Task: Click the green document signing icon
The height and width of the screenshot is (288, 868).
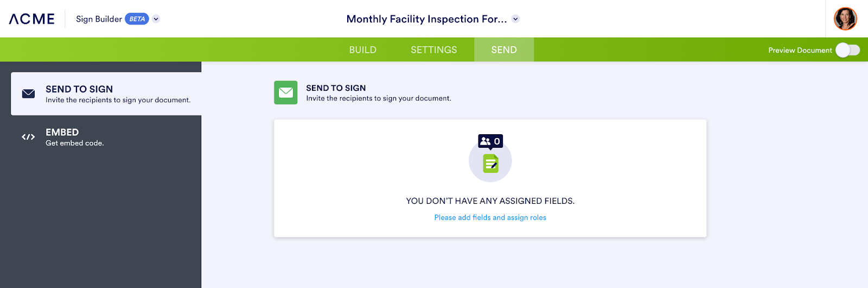Action: tap(490, 163)
